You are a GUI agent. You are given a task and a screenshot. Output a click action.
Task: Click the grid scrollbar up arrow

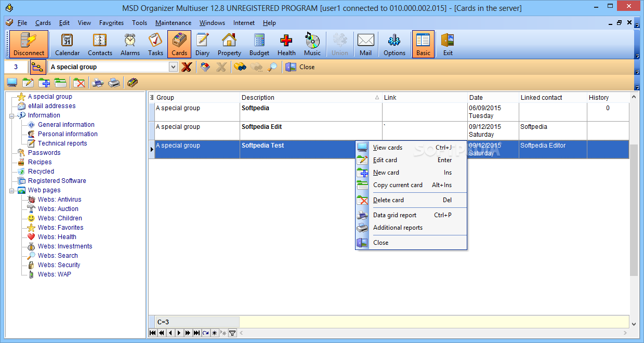coord(634,97)
